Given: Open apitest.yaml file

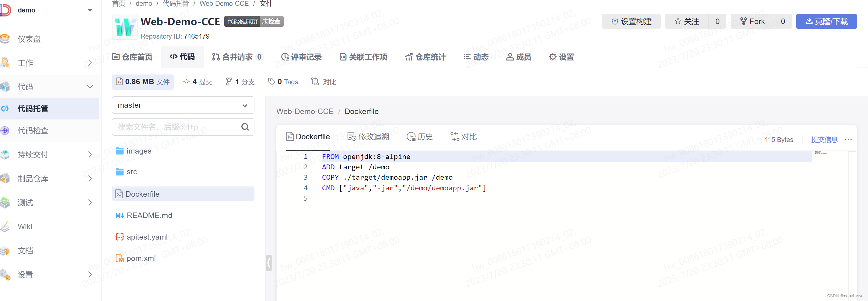Looking at the screenshot, I should click(142, 237).
